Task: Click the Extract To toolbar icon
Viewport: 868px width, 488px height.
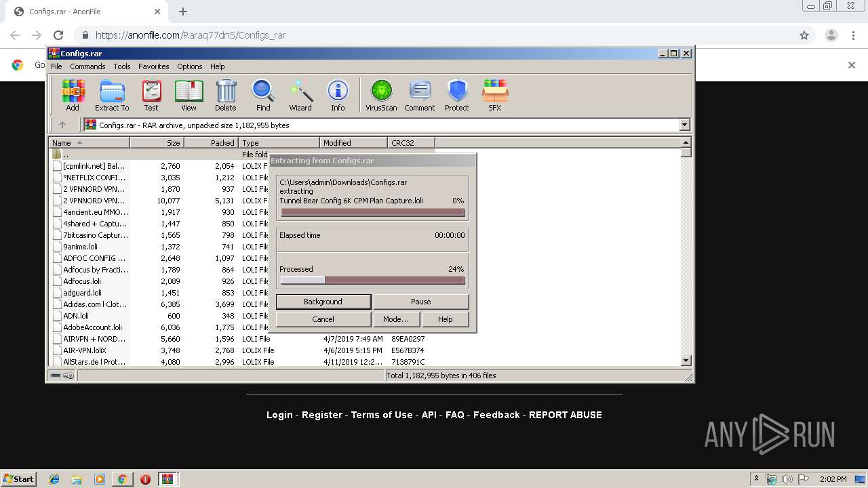Action: click(112, 95)
